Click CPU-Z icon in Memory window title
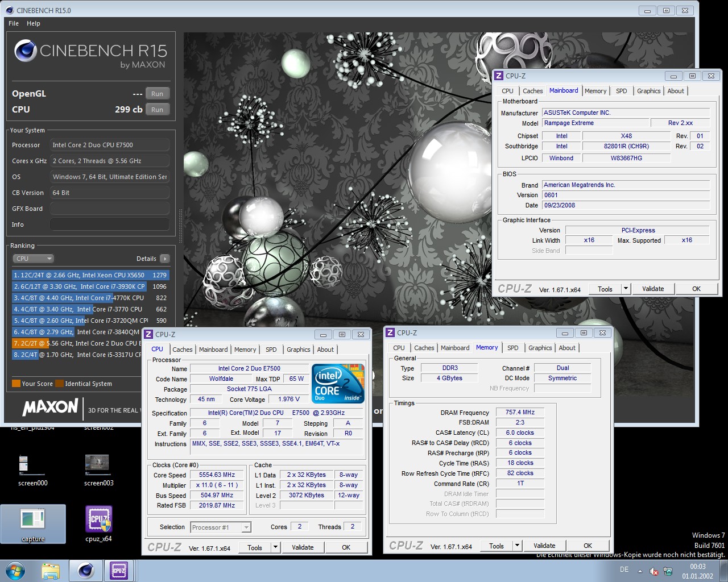Screen dimensions: 728x582 (x=390, y=332)
